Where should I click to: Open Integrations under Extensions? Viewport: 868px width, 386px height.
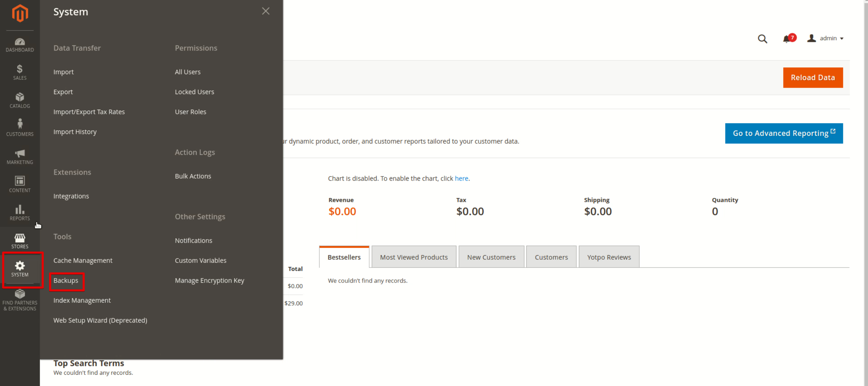tap(71, 196)
